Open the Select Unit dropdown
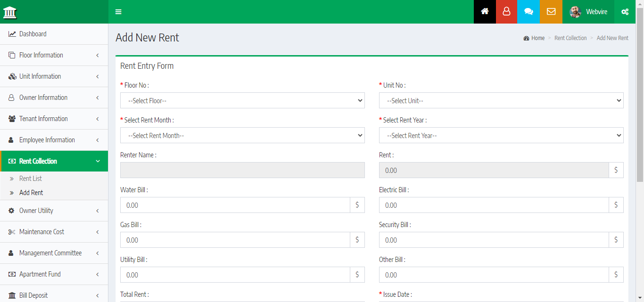Screen dimensions: 644x302 point(501,100)
